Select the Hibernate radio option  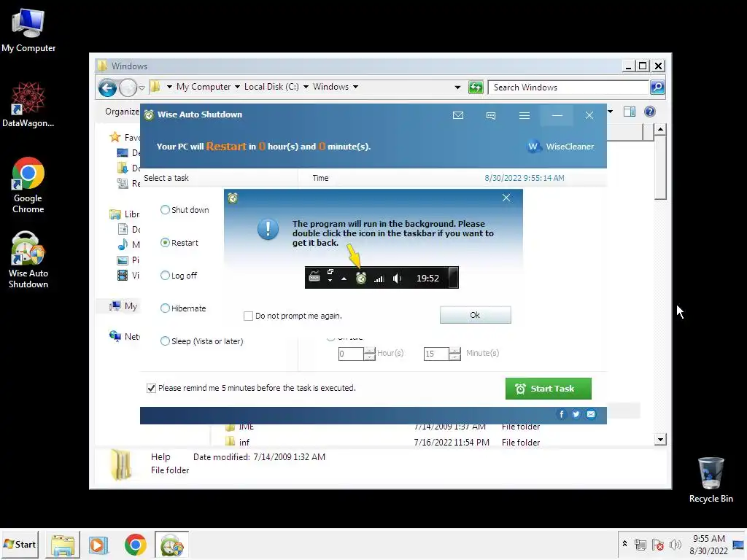pyautogui.click(x=183, y=308)
